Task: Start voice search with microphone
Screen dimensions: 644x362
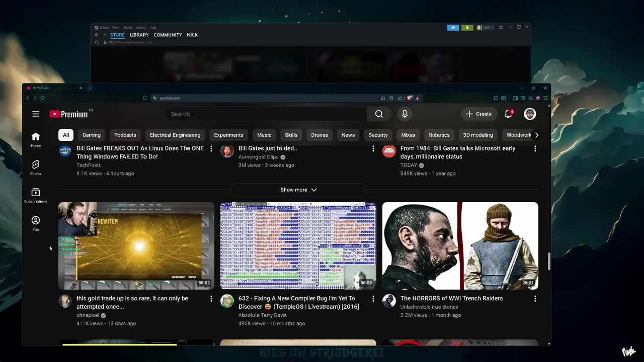Action: coord(405,114)
